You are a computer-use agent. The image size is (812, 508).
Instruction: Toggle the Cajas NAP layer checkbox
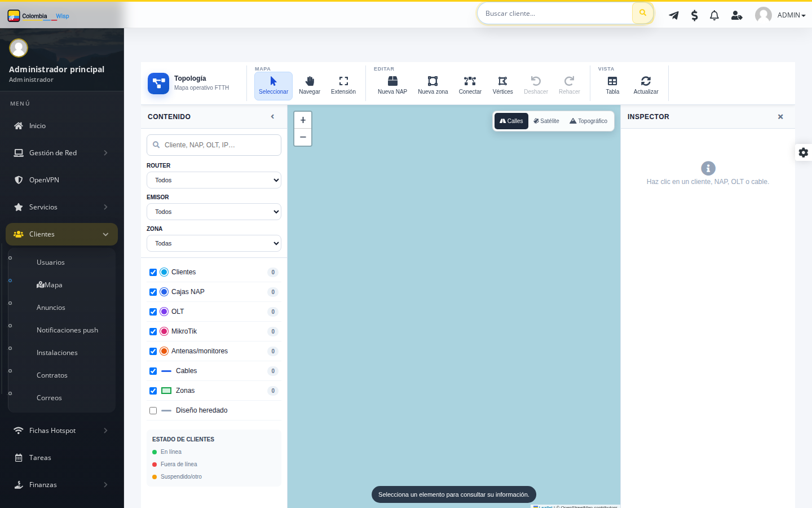(x=153, y=292)
